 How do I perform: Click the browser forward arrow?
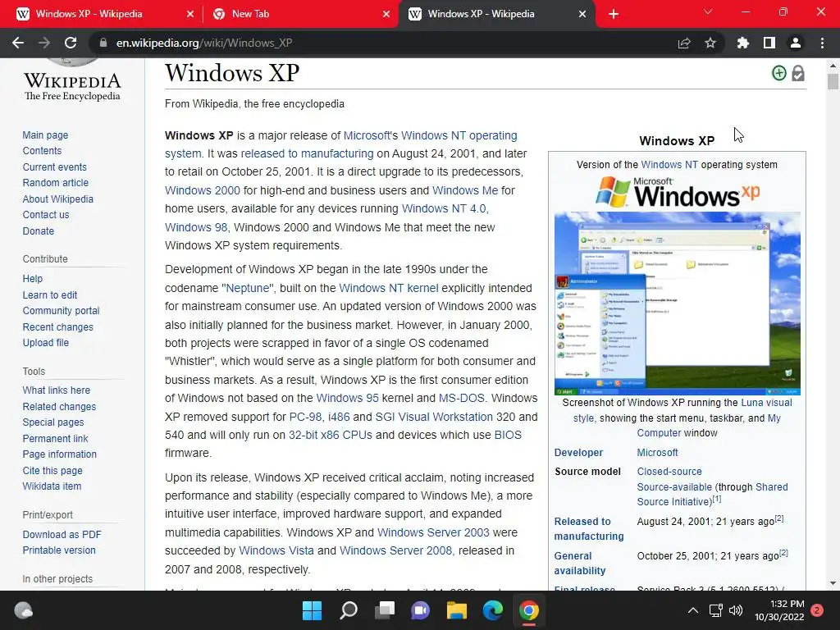click(x=44, y=43)
